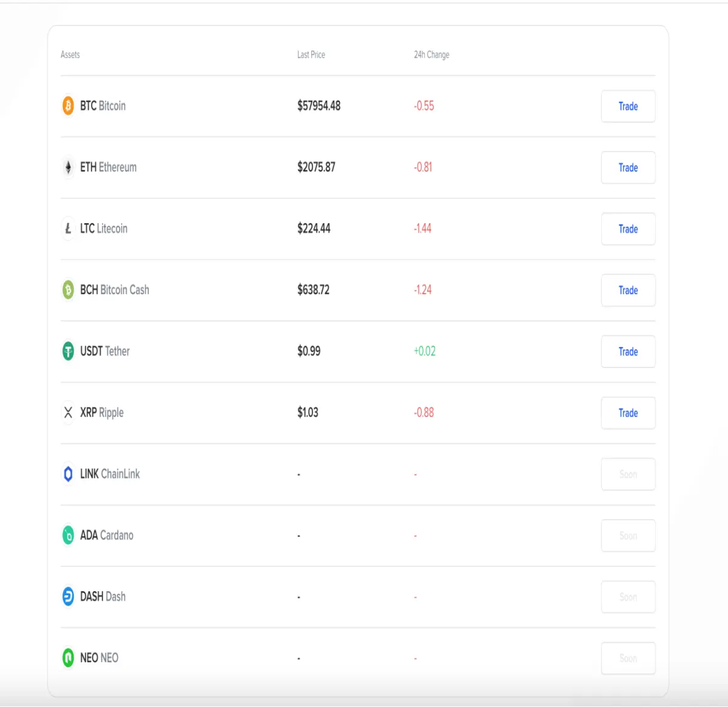
Task: Click the Cardano ADA icon
Action: [x=68, y=535]
